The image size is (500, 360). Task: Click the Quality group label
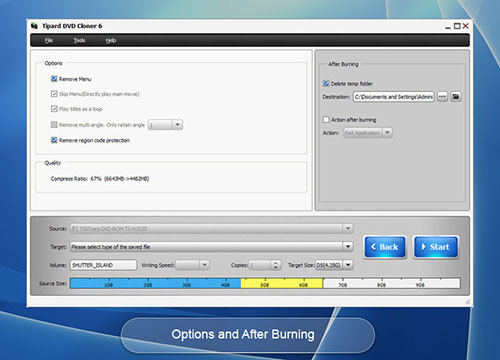coord(53,163)
